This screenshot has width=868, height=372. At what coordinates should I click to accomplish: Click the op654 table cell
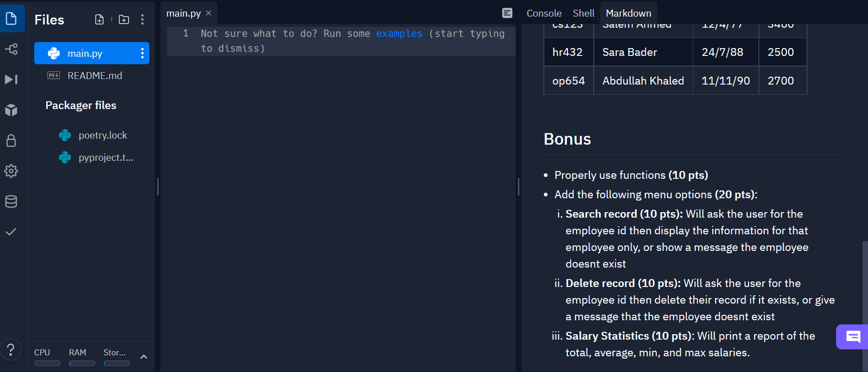tap(569, 80)
